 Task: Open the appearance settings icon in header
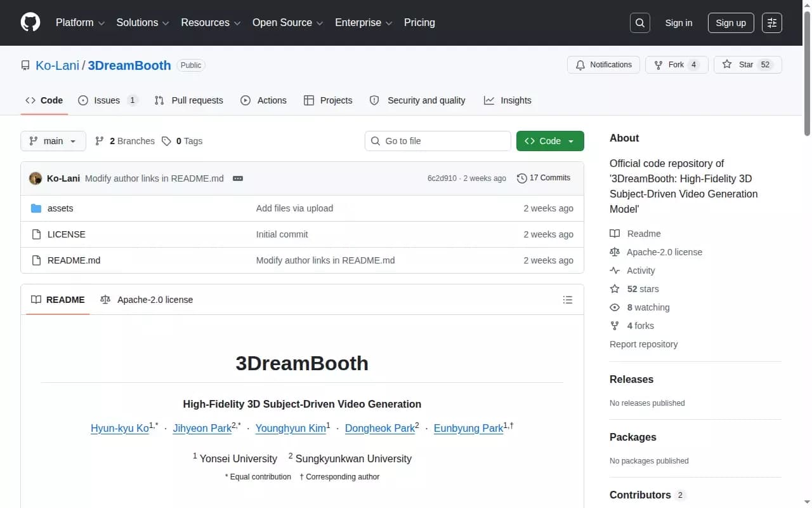772,23
